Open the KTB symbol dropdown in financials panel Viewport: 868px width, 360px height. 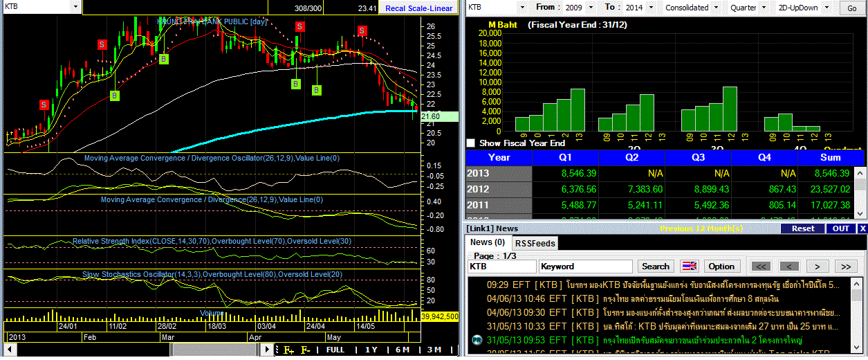coord(524,7)
